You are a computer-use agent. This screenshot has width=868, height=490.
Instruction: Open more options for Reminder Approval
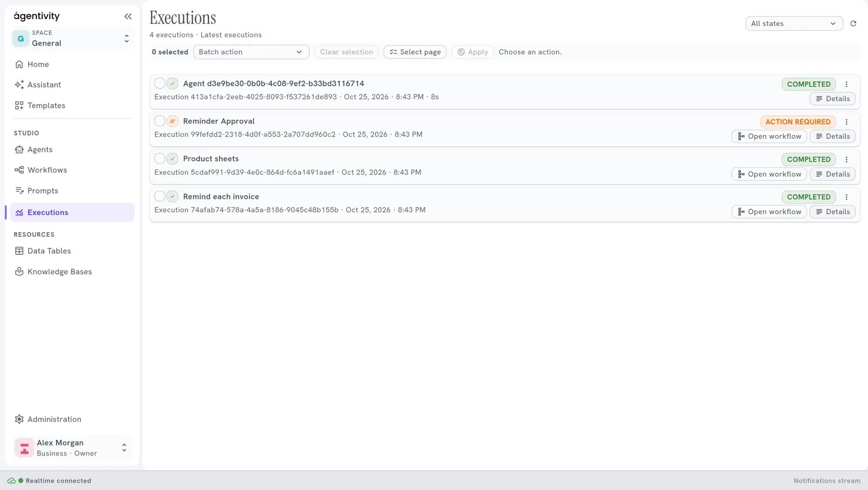point(846,122)
